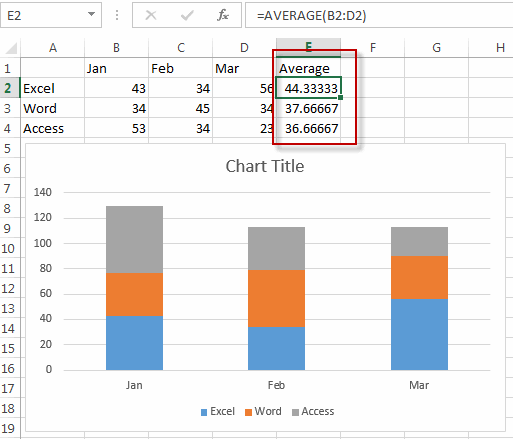Click the Select All corner triangle
513x439 pixels.
(x=11, y=48)
